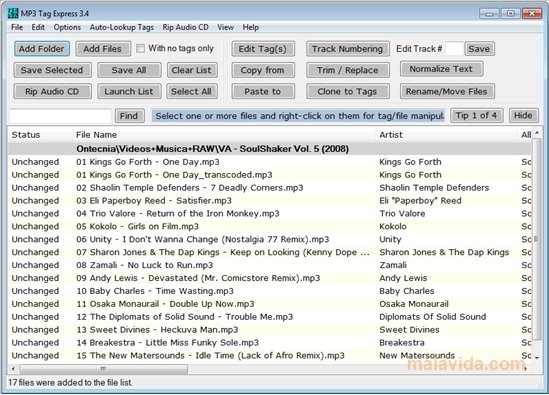Enable the With no tags only checkbox

pyautogui.click(x=140, y=48)
